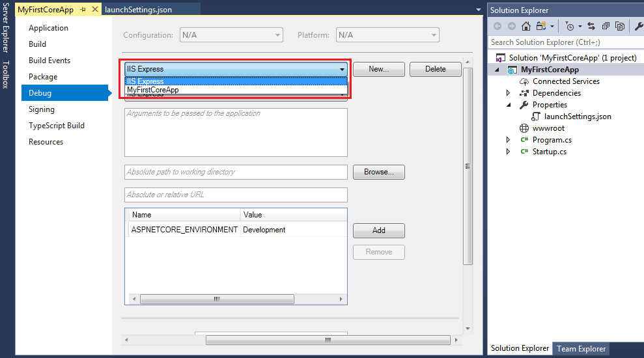Select the ASPNETCORE_ENVIRONMENT name cell

tap(184, 230)
